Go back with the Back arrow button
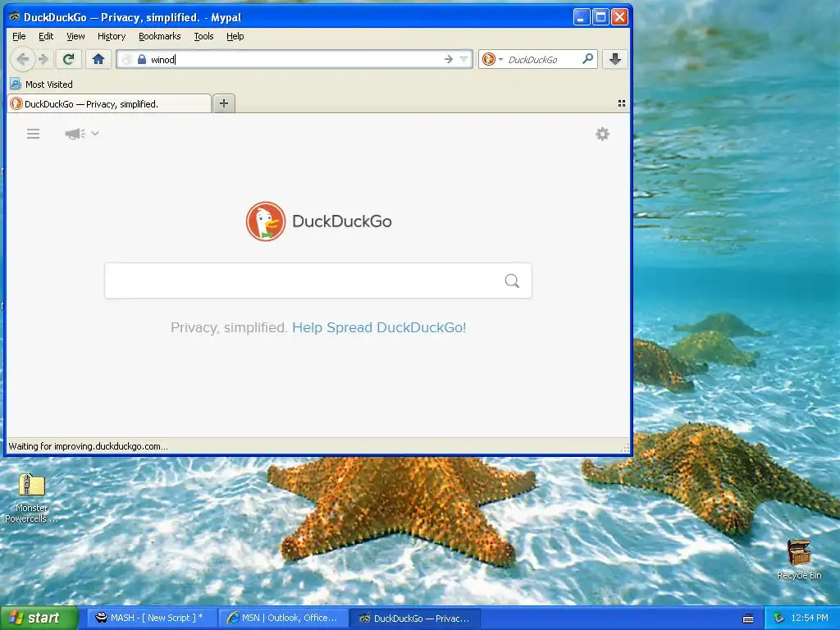The height and width of the screenshot is (630, 840). [22, 59]
